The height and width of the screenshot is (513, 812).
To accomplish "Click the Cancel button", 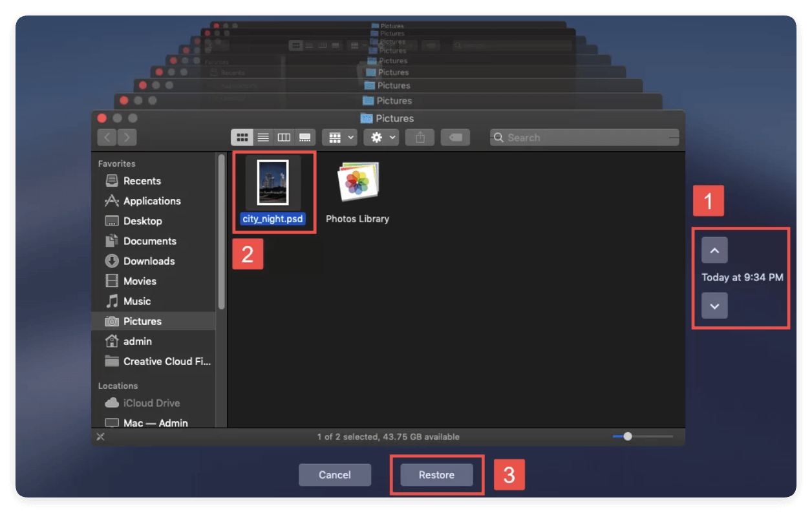I will [x=335, y=475].
